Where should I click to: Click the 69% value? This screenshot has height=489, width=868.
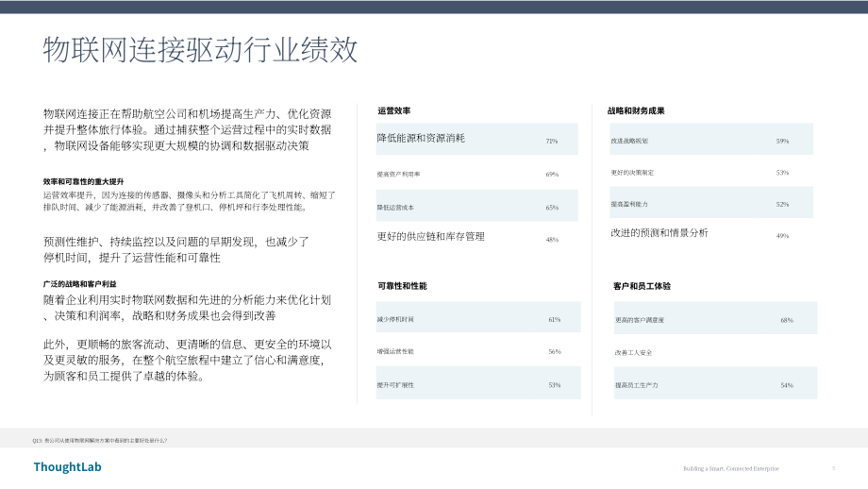[552, 175]
